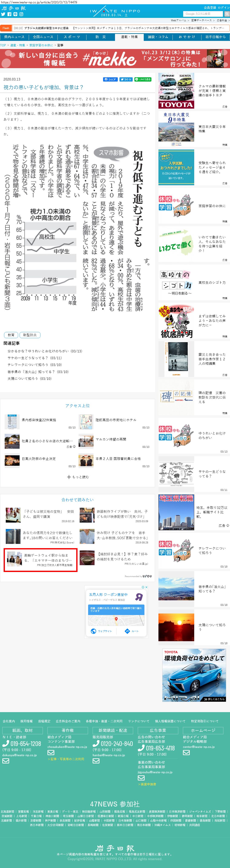Tweet the article with the ツイート button

click(x=126, y=79)
